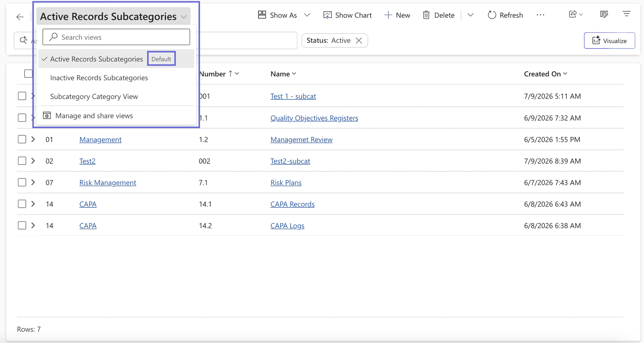Collapse the Active Records Subcategories view selector
The width and height of the screenshot is (644, 343).
click(x=114, y=16)
